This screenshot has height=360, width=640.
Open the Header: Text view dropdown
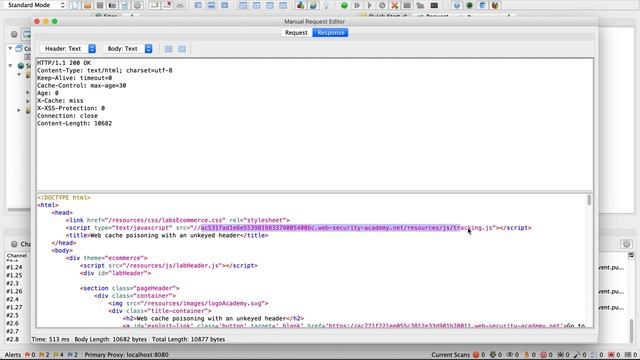tap(68, 49)
